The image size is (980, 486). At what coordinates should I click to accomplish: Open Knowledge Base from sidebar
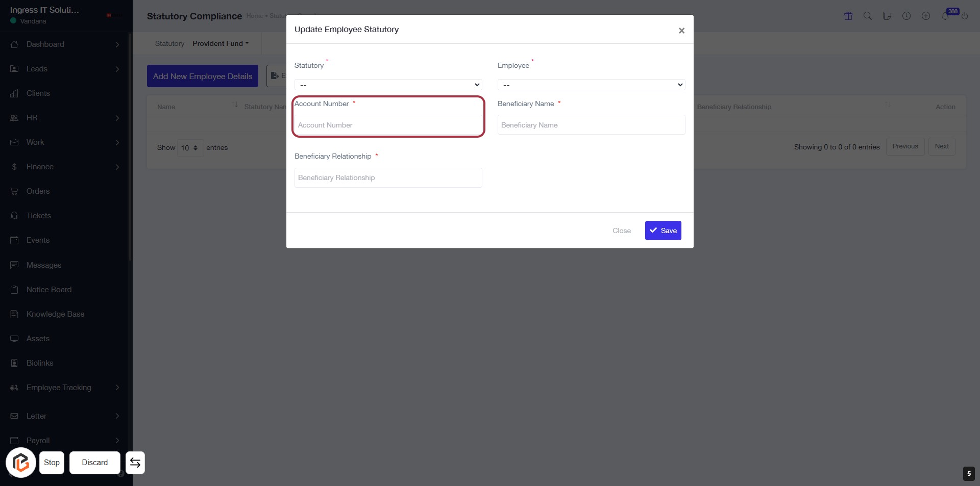(x=55, y=314)
